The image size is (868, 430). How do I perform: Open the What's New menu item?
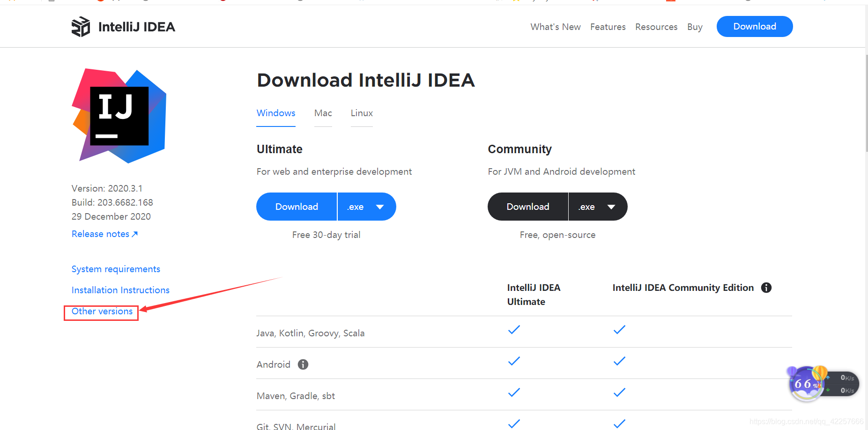click(556, 27)
